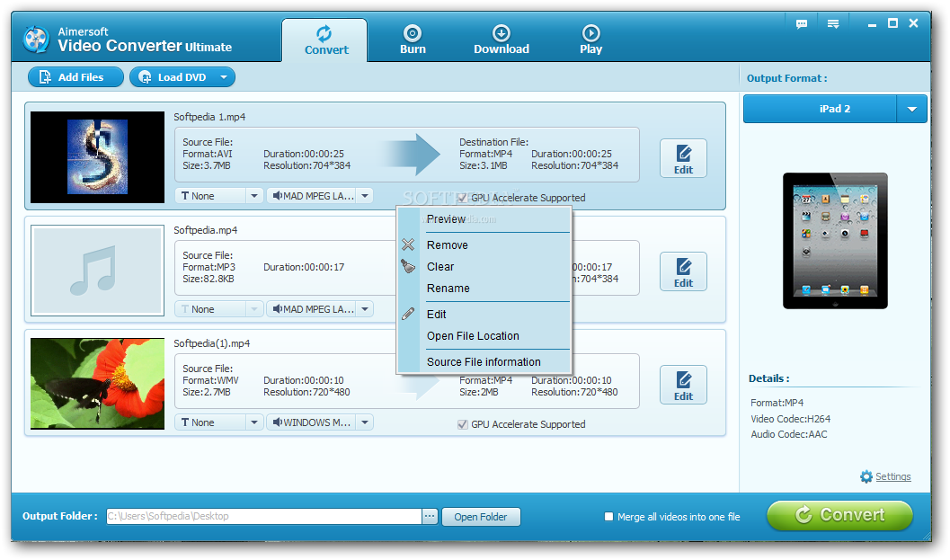Image resolution: width=950 pixels, height=560 pixels.
Task: Click the Clear brush icon in context menu
Action: [409, 266]
